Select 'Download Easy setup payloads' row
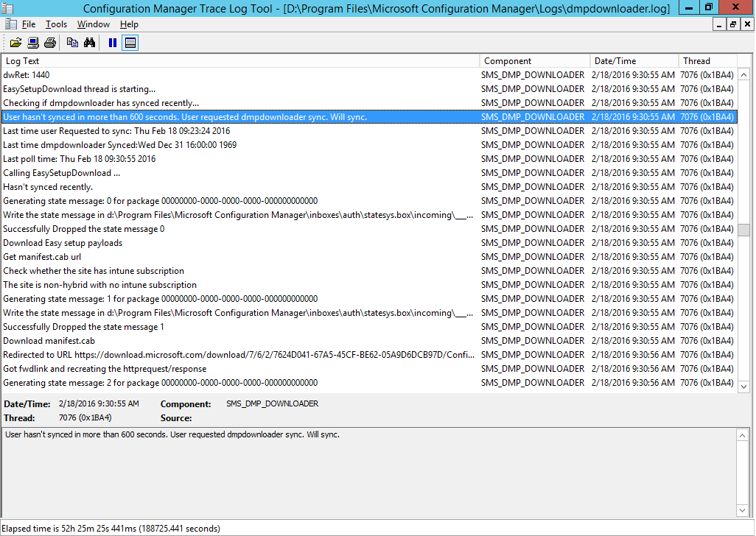Screen dimensions: 756x536 pos(369,243)
